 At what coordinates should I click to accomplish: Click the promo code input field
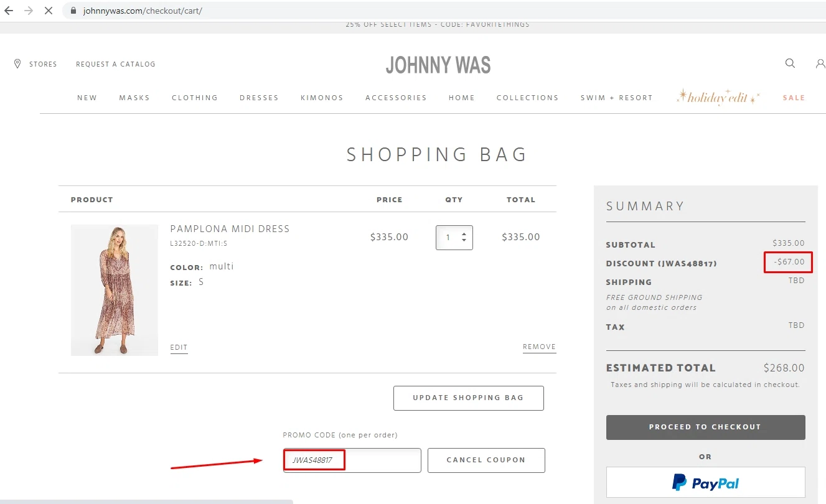(352, 460)
